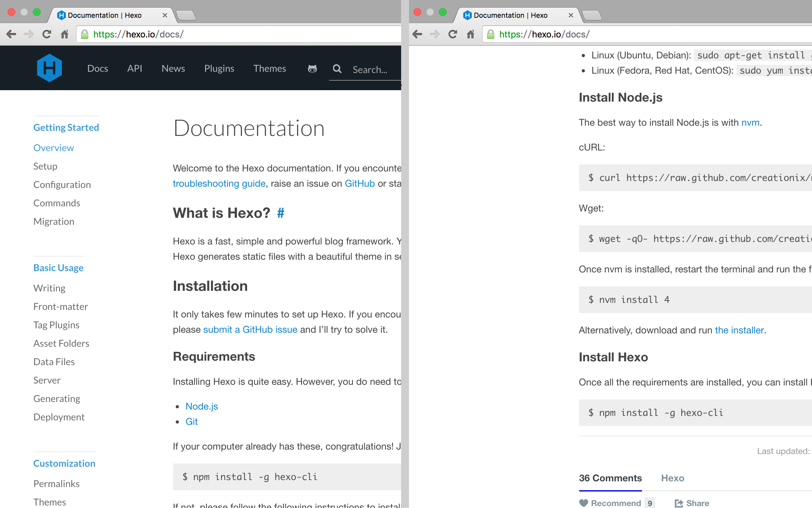
Task: Follow the Git requirement link
Action: pyautogui.click(x=192, y=422)
